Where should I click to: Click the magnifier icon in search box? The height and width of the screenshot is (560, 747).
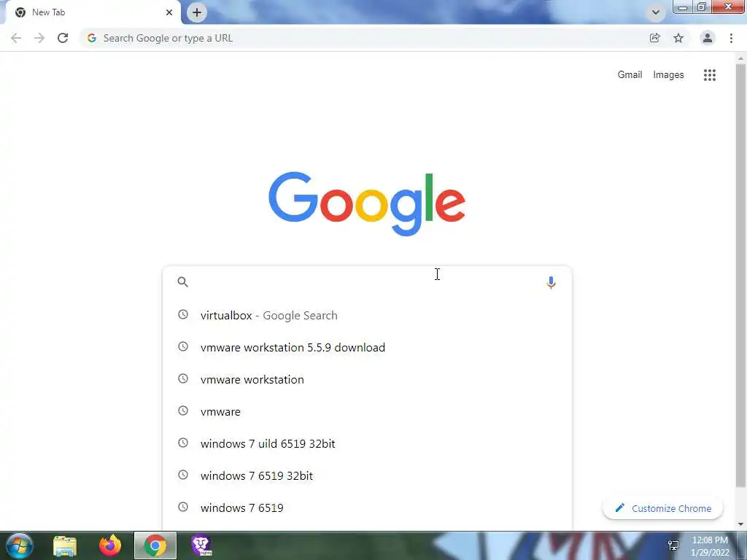[183, 282]
